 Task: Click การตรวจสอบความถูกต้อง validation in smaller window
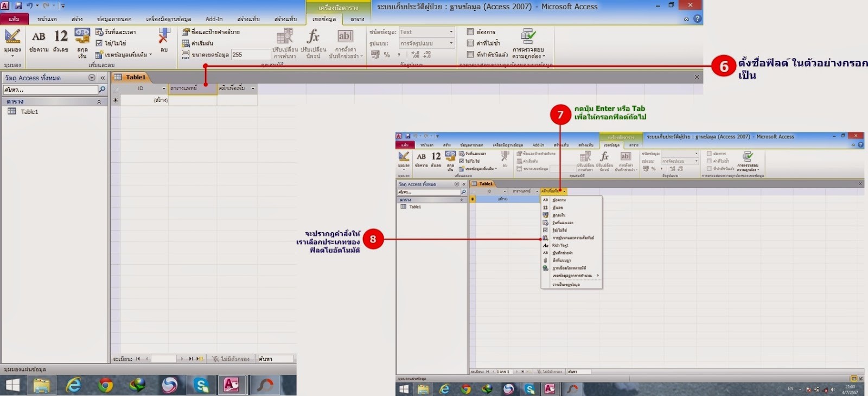[x=748, y=161]
